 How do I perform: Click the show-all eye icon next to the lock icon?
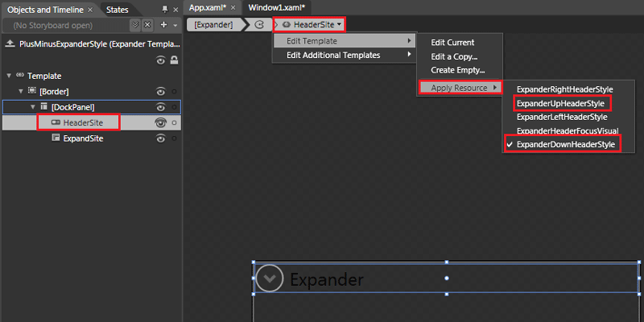pyautogui.click(x=160, y=61)
